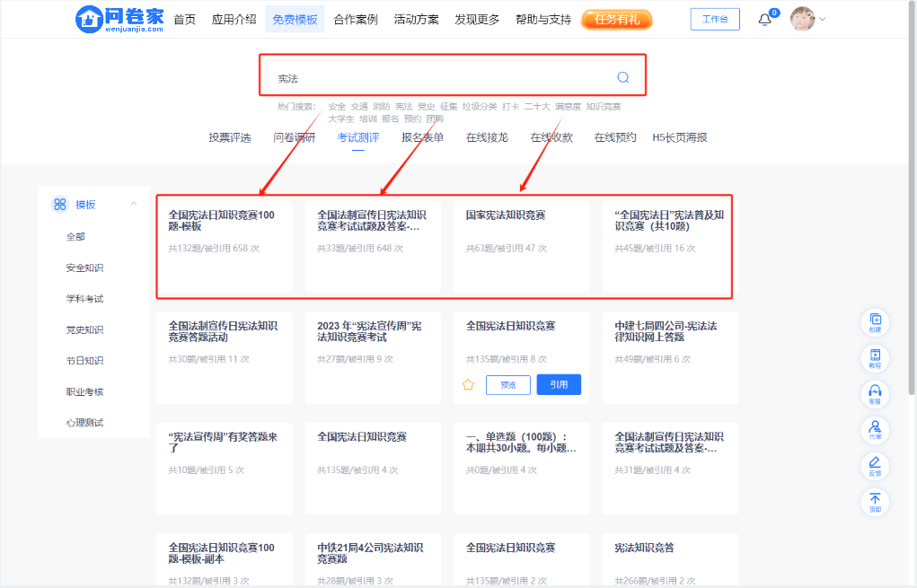The image size is (917, 588).
Task: Click hot search keyword 大学生
Action: (341, 118)
